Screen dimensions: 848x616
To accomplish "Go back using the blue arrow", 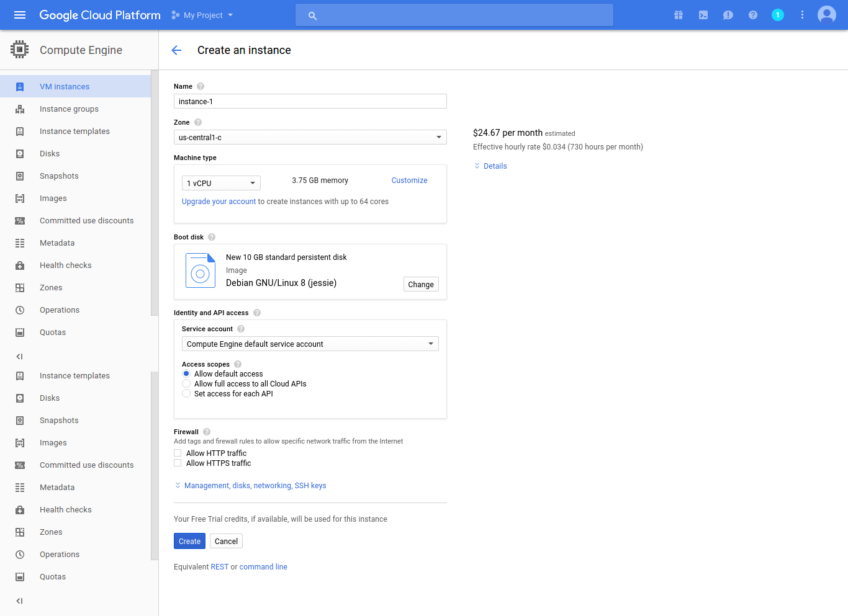I will click(176, 50).
